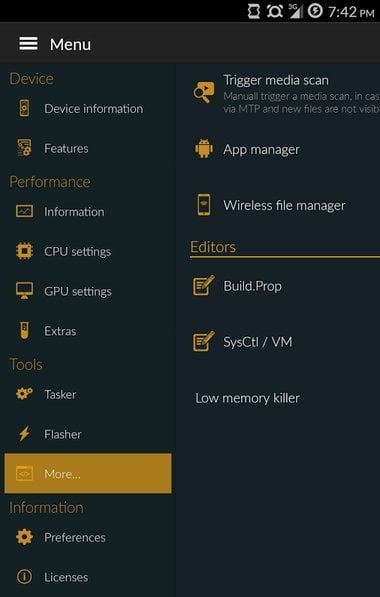This screenshot has height=597, width=380.
Task: Click the App manager Android icon
Action: [x=204, y=149]
